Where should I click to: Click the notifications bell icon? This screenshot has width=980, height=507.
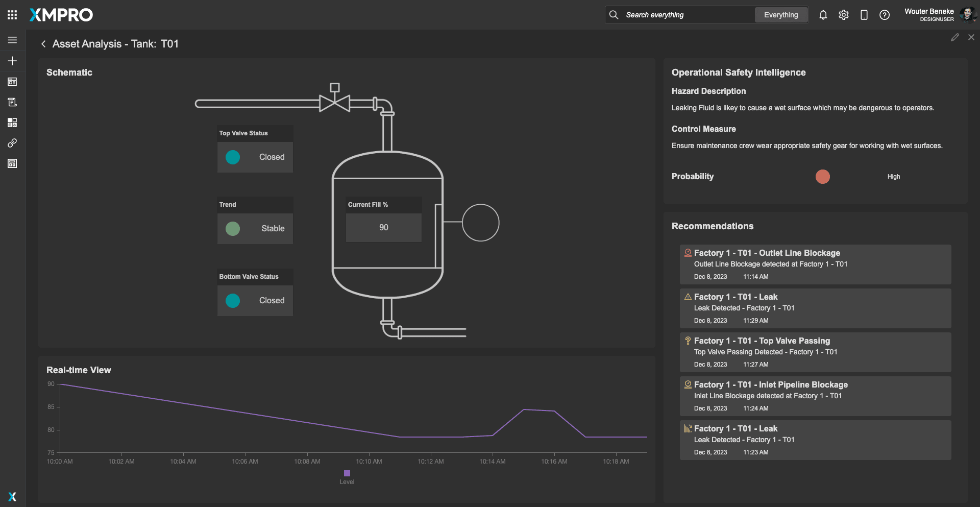(x=823, y=15)
